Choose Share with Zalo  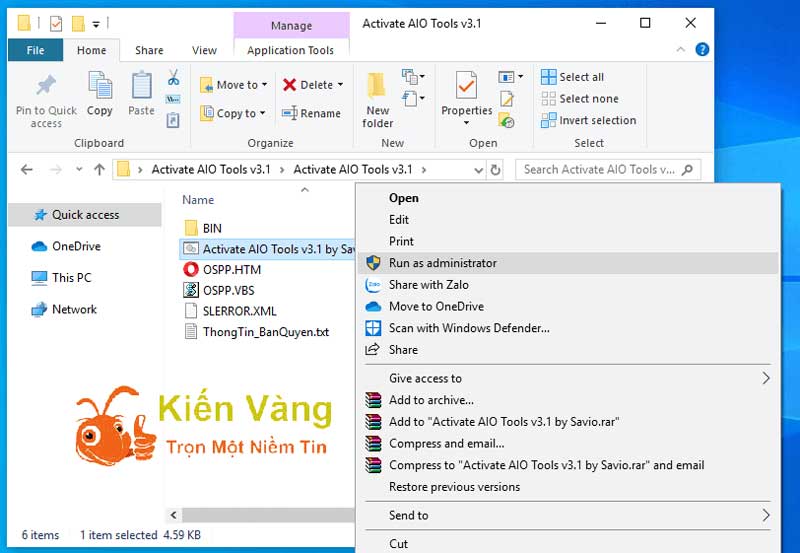[567, 285]
